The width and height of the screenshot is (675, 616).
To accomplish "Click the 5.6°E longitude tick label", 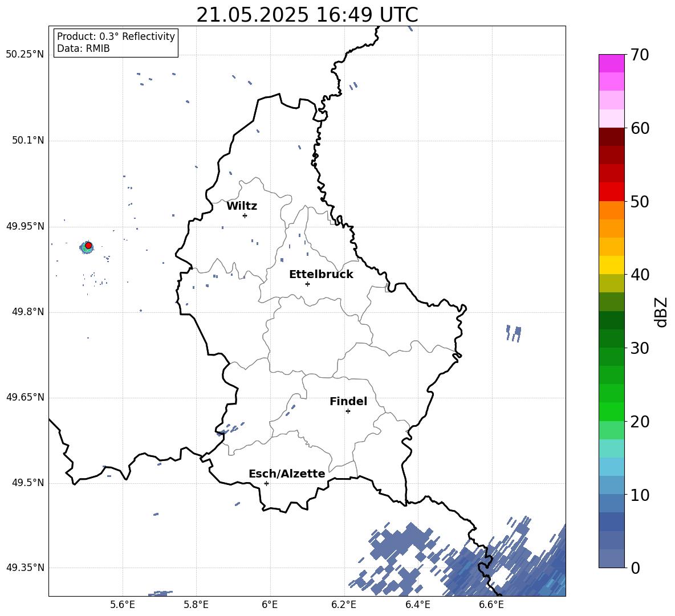I will [123, 605].
